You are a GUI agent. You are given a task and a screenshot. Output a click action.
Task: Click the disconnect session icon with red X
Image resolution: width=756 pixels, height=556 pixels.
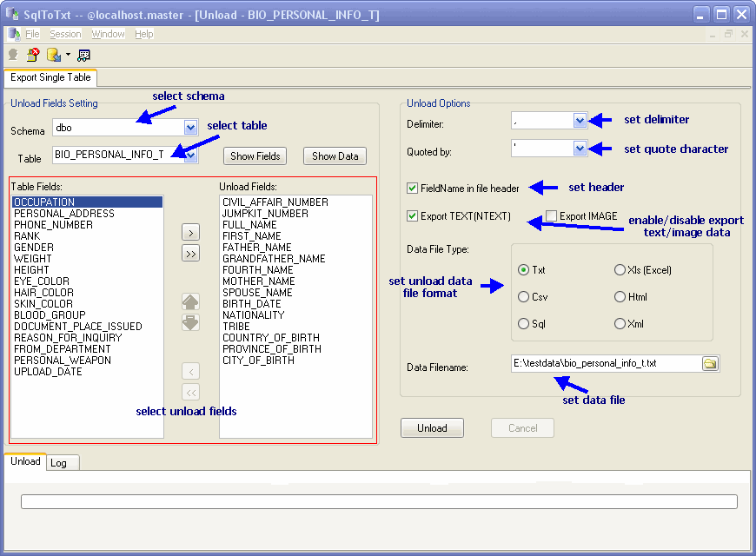[33, 55]
